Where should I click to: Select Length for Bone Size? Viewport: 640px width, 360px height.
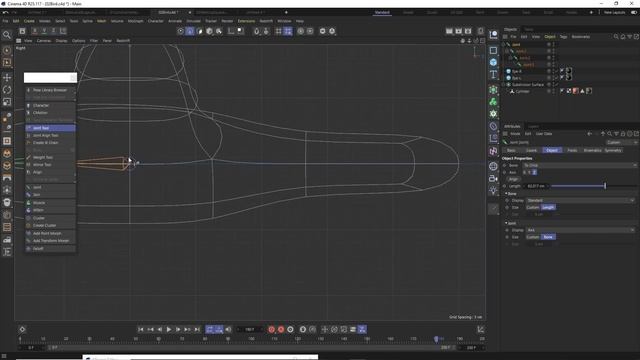click(548, 207)
